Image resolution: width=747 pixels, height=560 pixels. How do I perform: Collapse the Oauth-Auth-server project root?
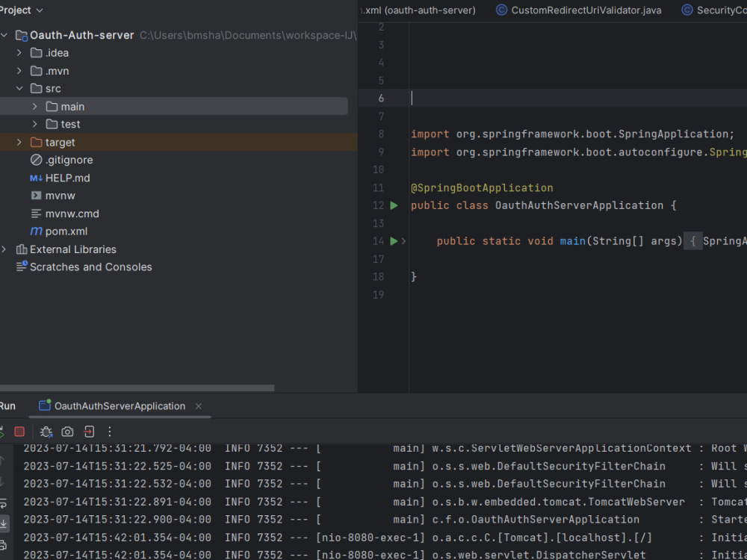(x=4, y=35)
